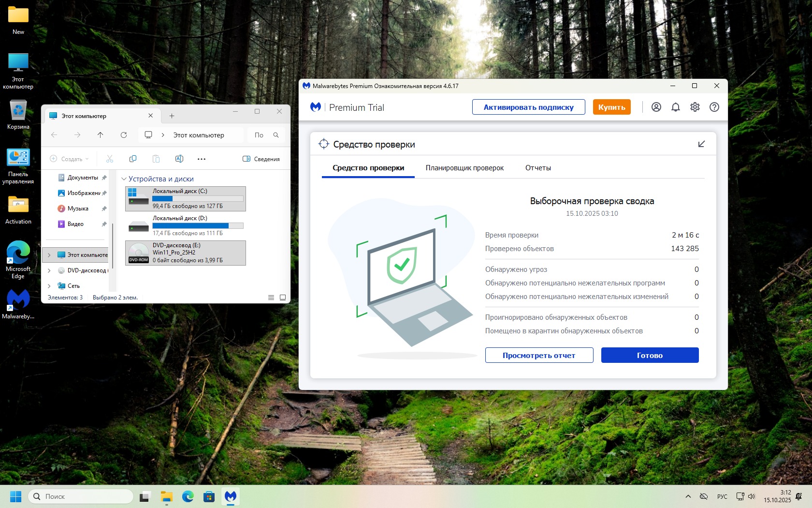Viewport: 812px width, 508px height.
Task: Open the Recycle Bin desktop icon
Action: coord(18,115)
